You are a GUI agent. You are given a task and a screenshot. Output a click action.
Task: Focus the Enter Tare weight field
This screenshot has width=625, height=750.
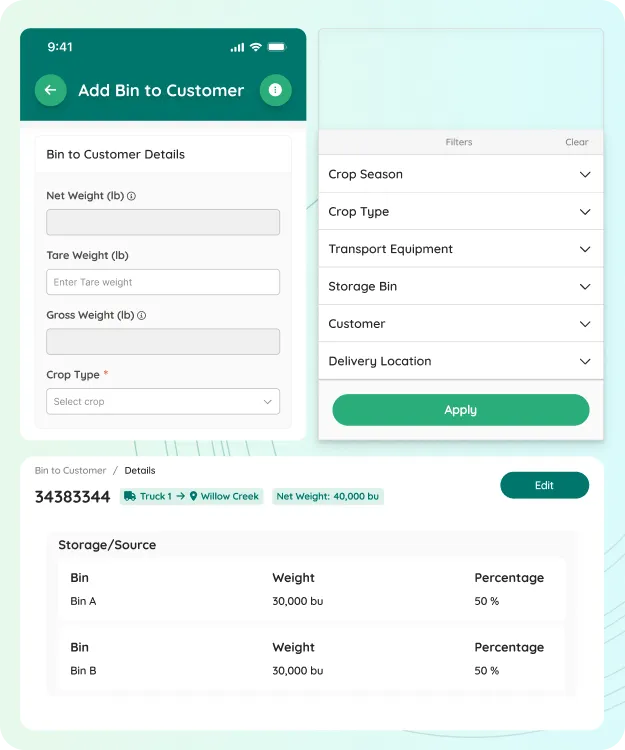163,282
